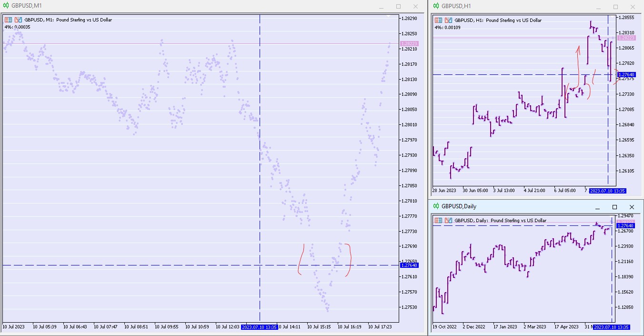
Task: Click '17 Jan 2023' on the Daily time scale
Action: pyautogui.click(x=505, y=327)
